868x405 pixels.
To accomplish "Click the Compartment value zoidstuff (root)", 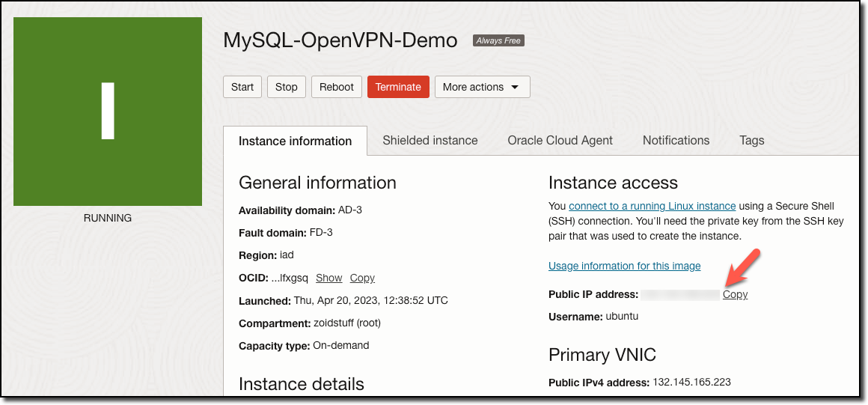I will (x=347, y=323).
